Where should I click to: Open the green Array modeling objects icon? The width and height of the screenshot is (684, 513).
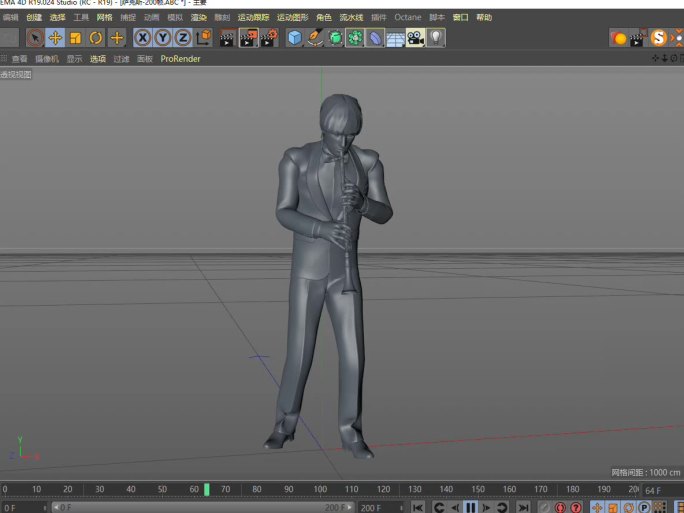[x=355, y=38]
